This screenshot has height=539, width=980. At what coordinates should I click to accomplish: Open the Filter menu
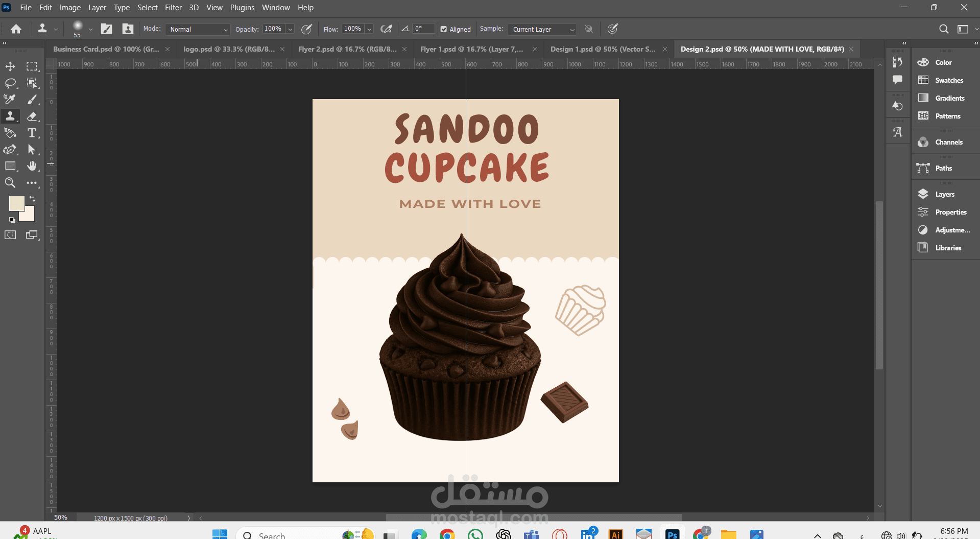pyautogui.click(x=173, y=8)
